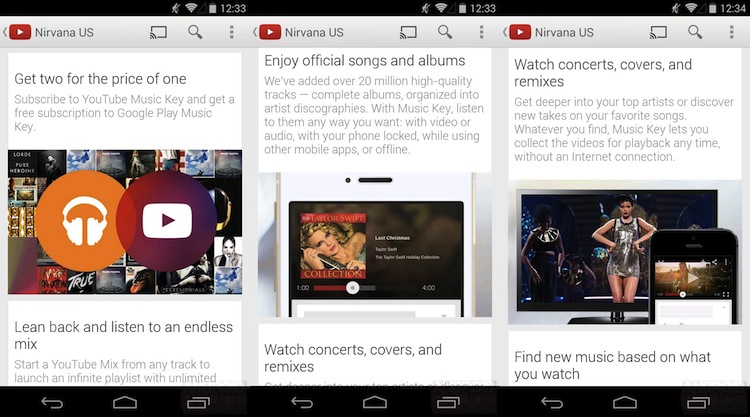Tap recent apps button on middle screen

click(448, 403)
